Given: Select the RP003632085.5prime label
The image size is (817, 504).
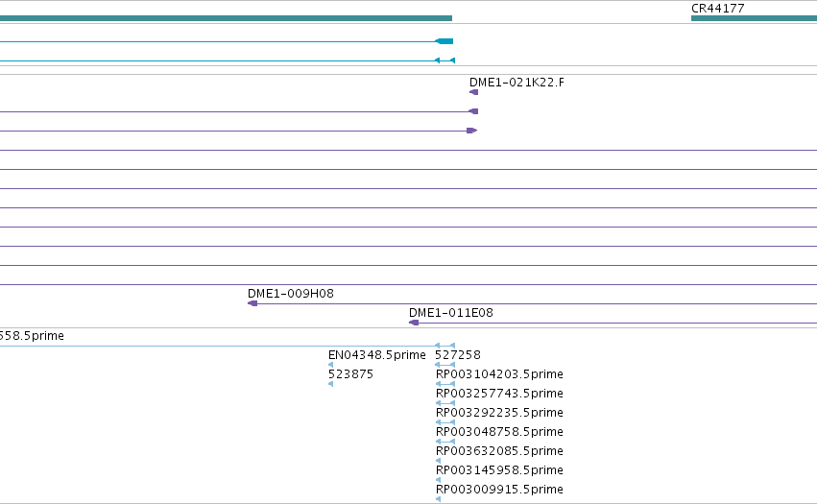Looking at the screenshot, I should click(499, 451).
